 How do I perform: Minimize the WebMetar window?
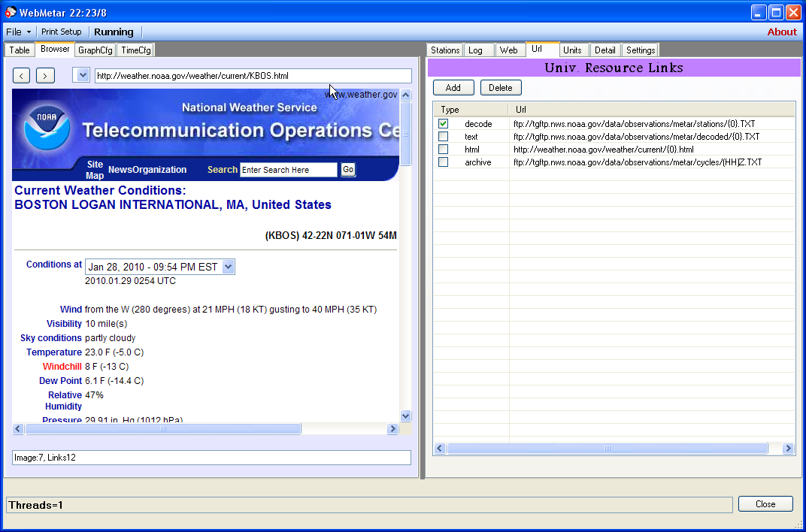(759, 12)
